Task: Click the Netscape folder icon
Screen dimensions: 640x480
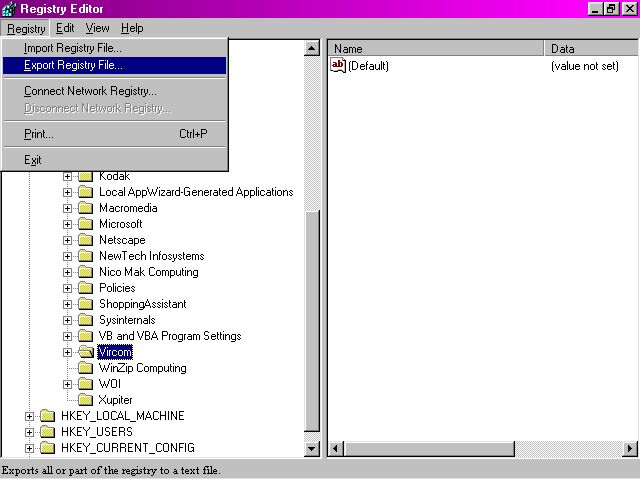Action: [85, 240]
